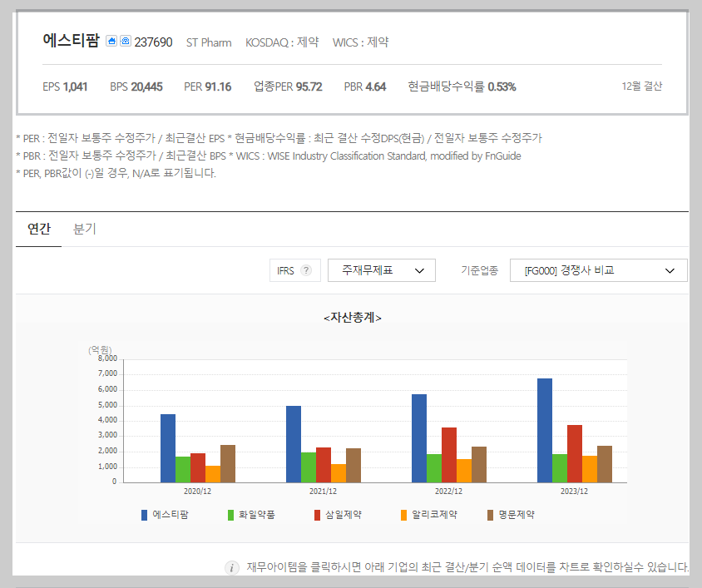Click the phone icon beside code 237690

click(126, 42)
